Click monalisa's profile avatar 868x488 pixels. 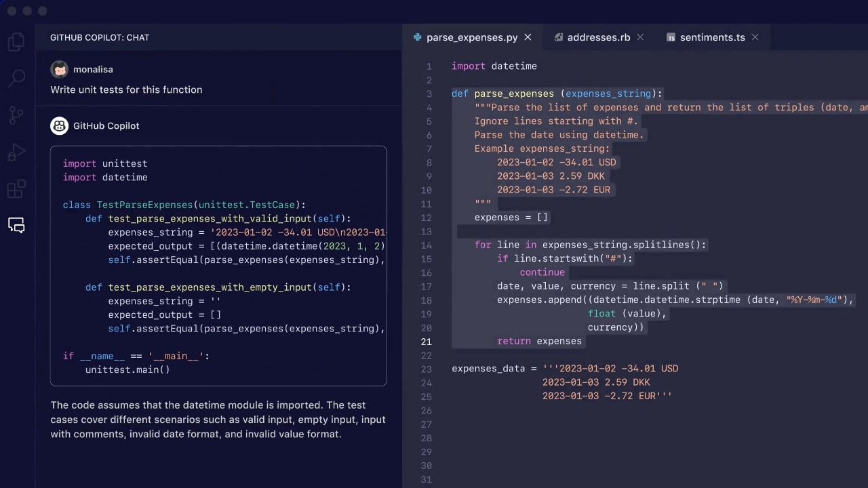(x=60, y=69)
